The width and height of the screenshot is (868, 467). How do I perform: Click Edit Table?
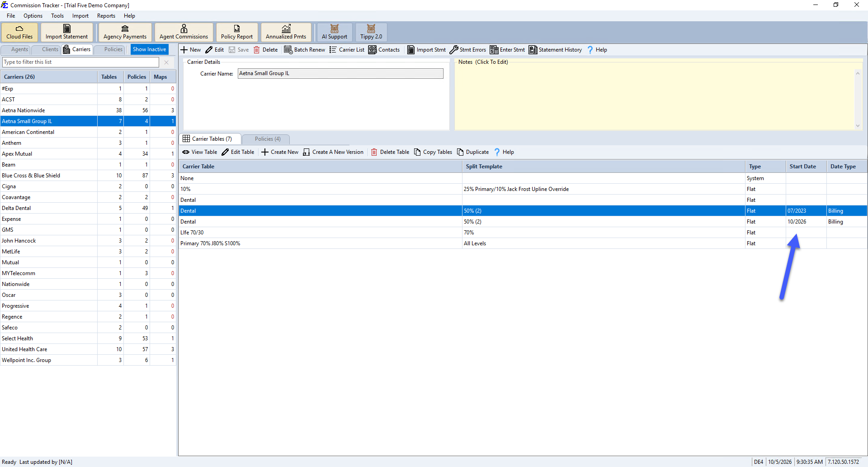(x=238, y=152)
